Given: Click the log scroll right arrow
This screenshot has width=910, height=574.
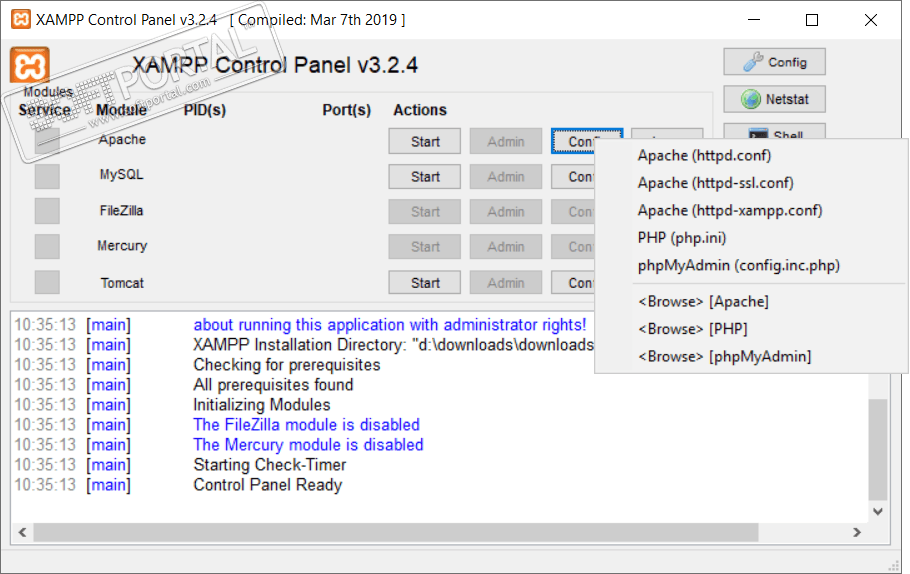Looking at the screenshot, I should (x=857, y=532).
